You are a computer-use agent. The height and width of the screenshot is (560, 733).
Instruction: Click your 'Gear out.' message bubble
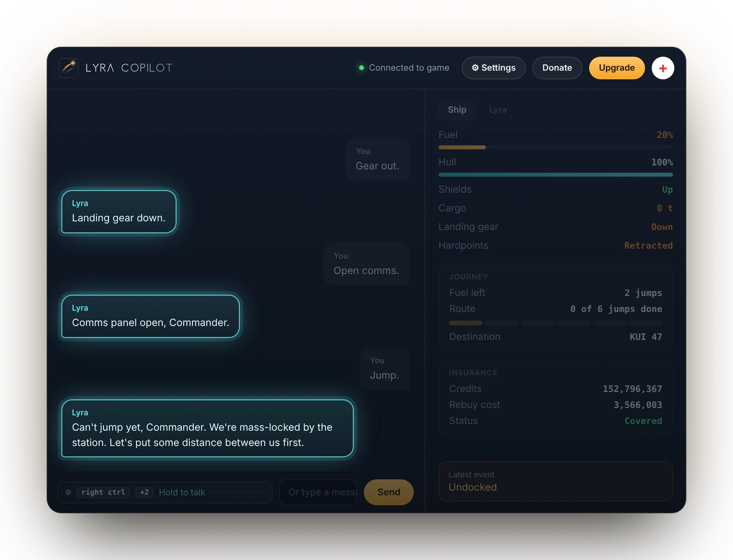click(x=377, y=159)
